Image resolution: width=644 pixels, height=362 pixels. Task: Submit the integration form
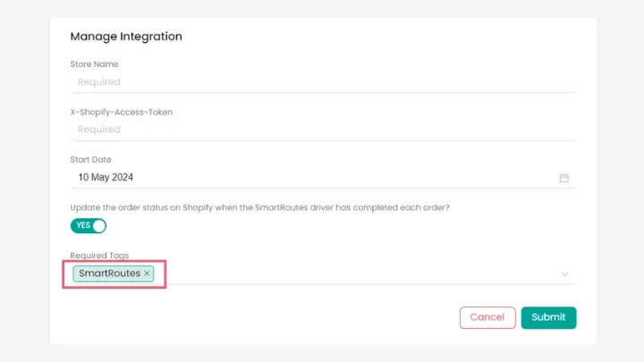pyautogui.click(x=548, y=317)
